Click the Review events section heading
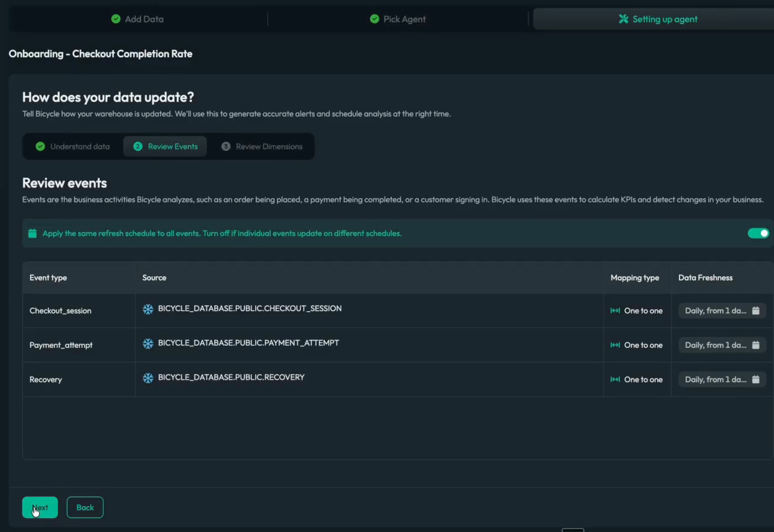 (x=64, y=183)
